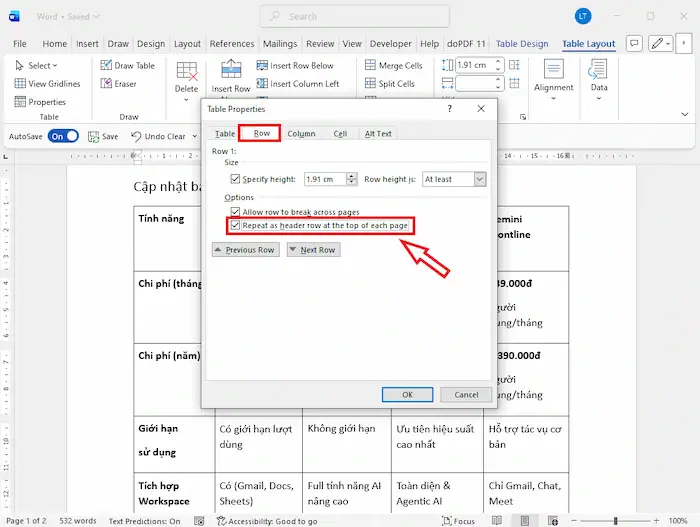Open the Row height is dropdown

pyautogui.click(x=479, y=179)
